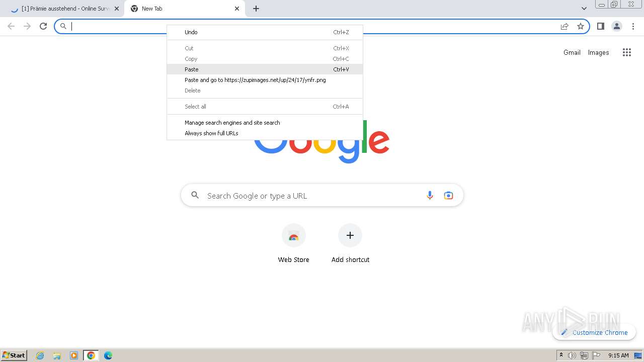Expand the tab search dropdown arrow
Screen dimensions: 644x362
click(x=584, y=9)
